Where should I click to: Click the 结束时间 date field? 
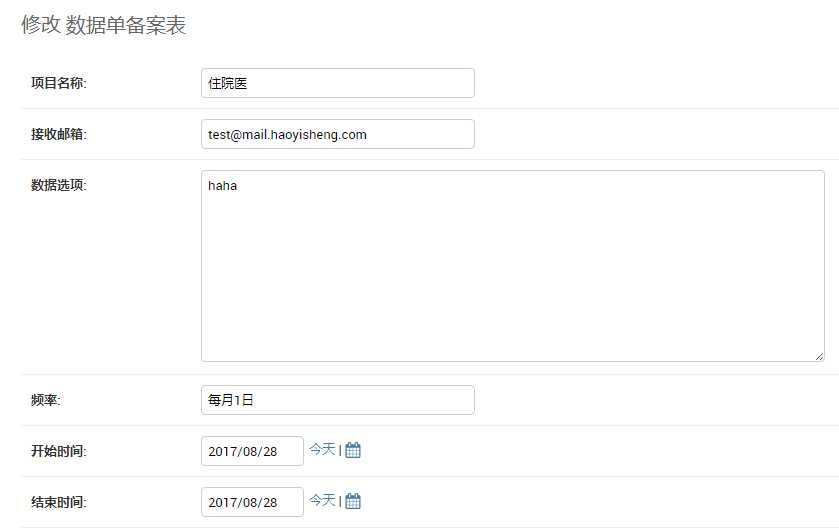252,502
